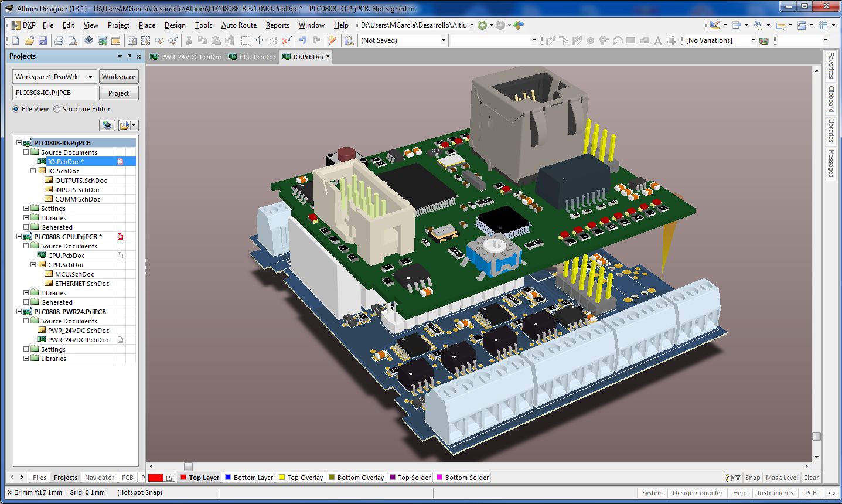Select ETHERNET.SchDoc in the project tree
This screenshot has height=504, width=842.
pyautogui.click(x=82, y=284)
